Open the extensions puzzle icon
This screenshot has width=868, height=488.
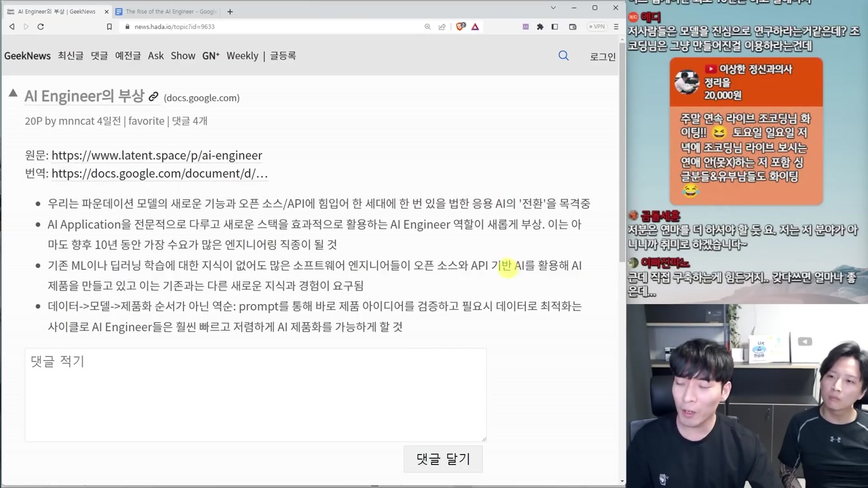[540, 26]
